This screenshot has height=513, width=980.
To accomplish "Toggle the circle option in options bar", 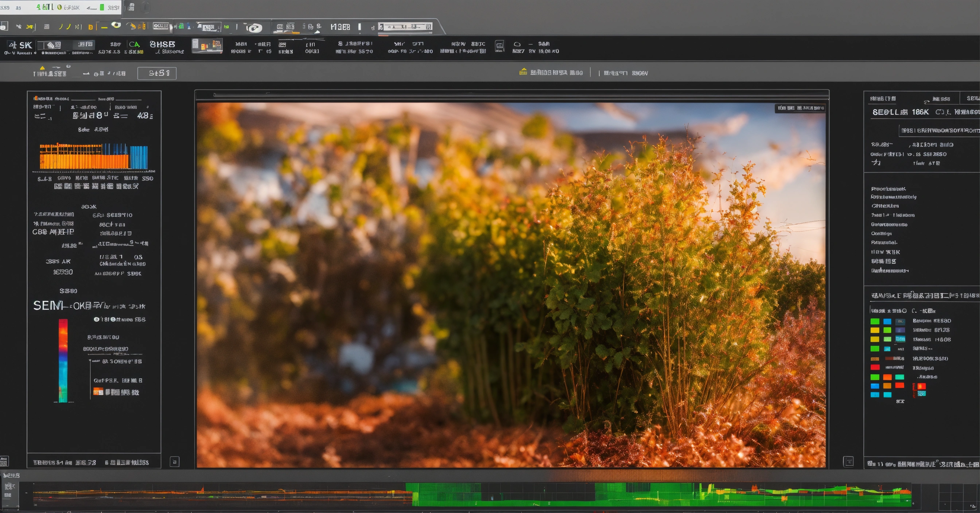I will point(517,44).
